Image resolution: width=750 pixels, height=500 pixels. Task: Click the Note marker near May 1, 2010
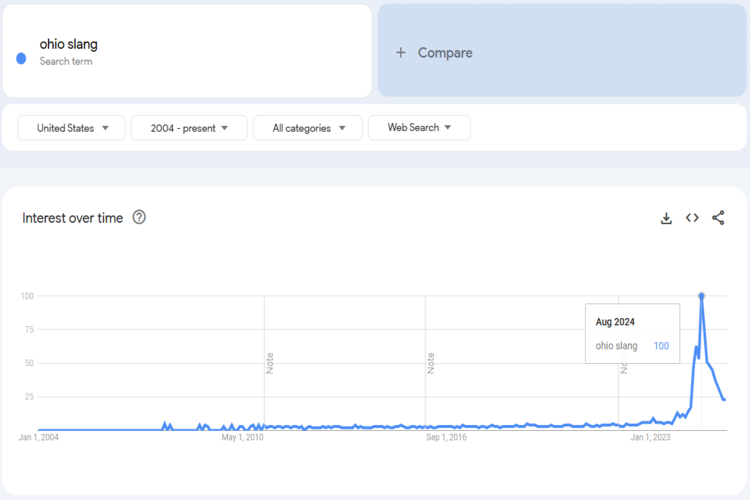point(270,363)
